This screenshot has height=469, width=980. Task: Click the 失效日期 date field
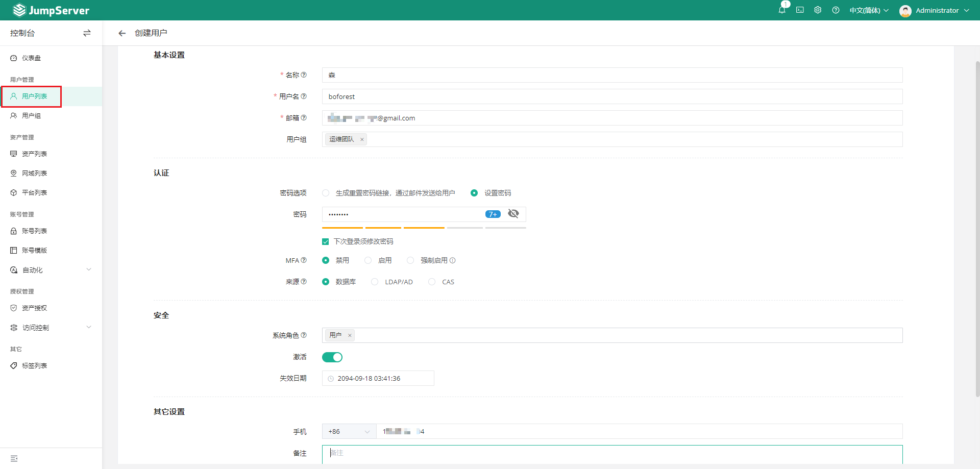click(x=378, y=379)
